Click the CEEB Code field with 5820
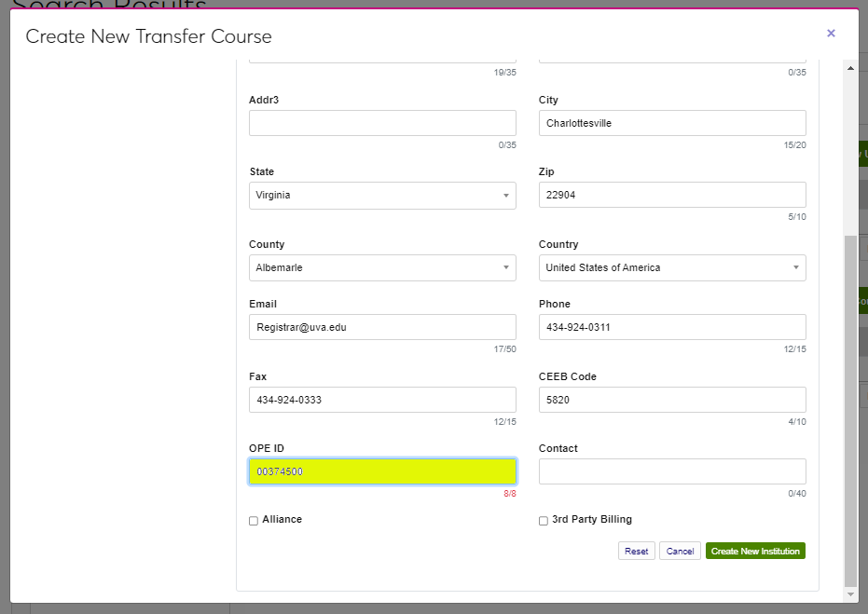 [x=672, y=400]
